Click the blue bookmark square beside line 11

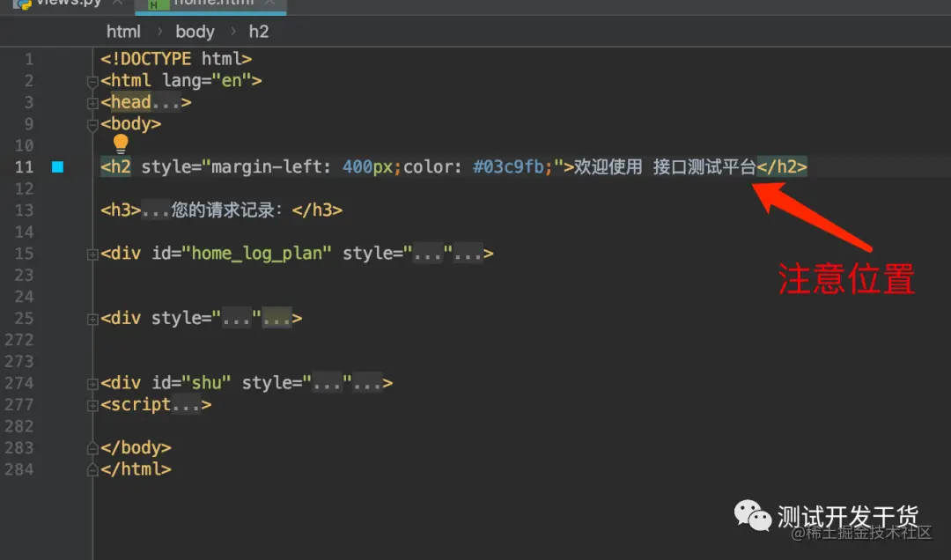[57, 166]
